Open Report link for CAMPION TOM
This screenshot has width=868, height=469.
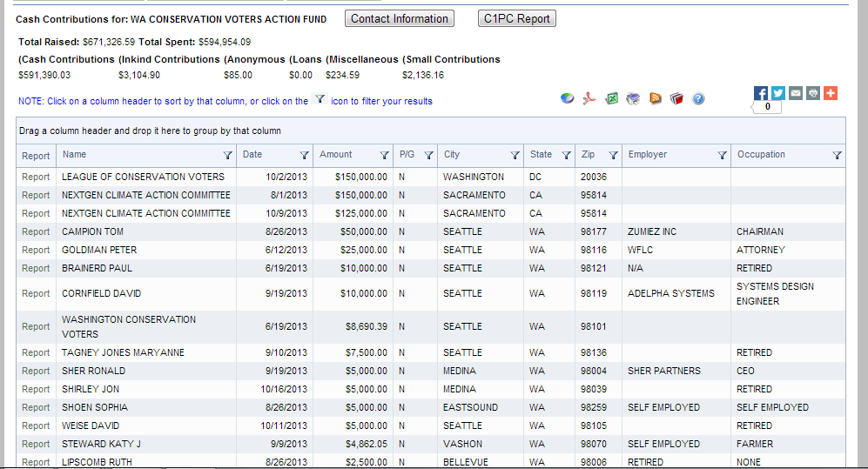36,231
